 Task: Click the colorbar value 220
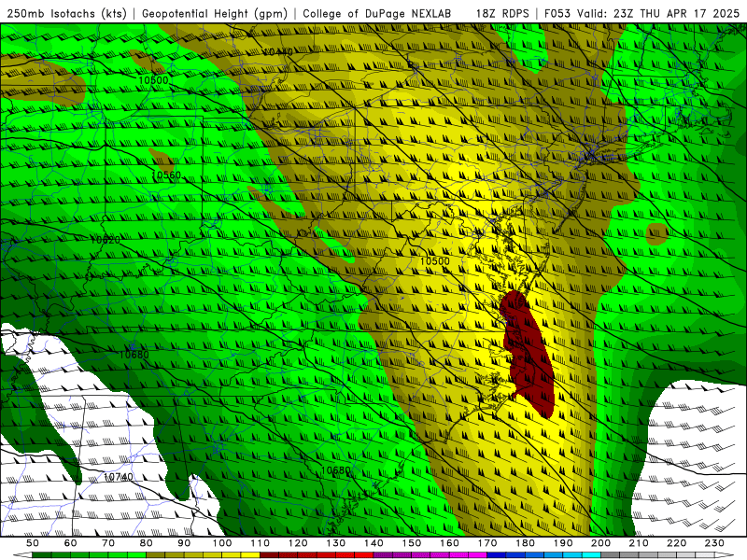tap(676, 543)
